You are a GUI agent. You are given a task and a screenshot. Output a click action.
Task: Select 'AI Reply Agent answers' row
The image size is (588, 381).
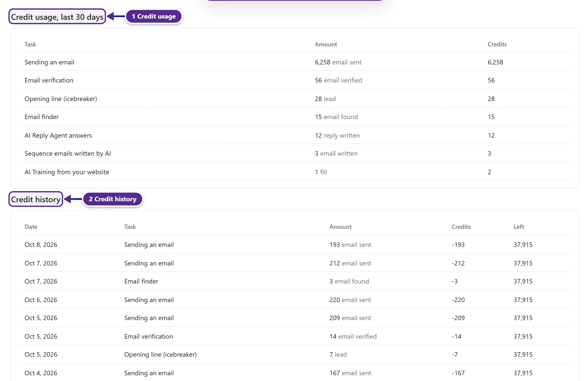point(295,135)
